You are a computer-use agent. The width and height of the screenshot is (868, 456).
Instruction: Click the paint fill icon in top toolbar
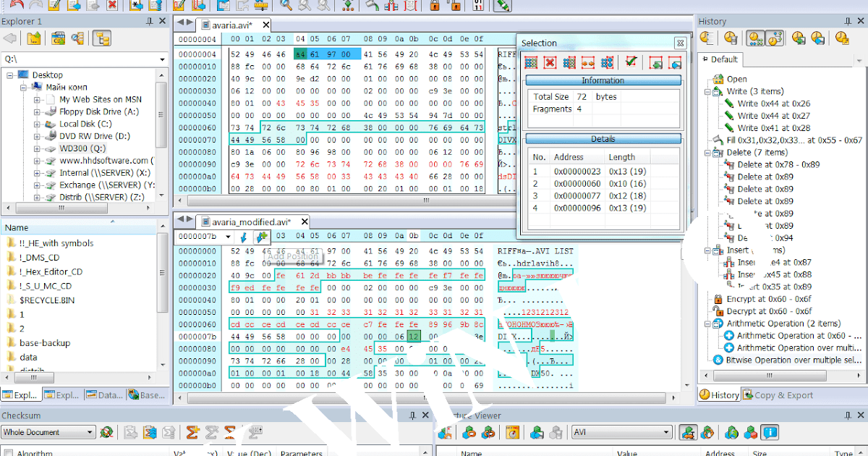coord(373,6)
